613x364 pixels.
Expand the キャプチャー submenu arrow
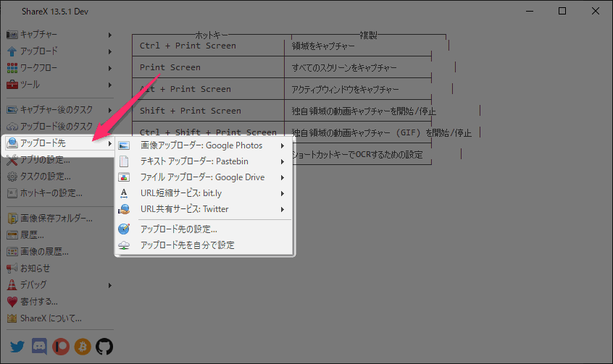[110, 35]
